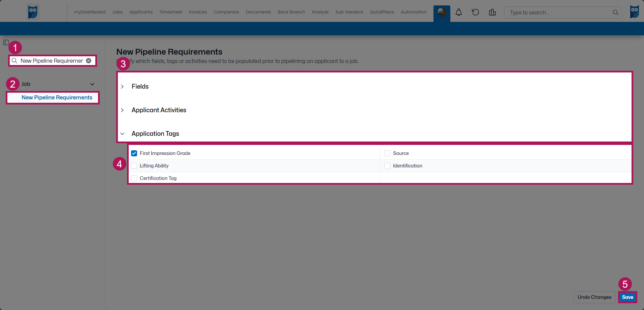Open the Jobs menu item
644x310 pixels.
click(118, 12)
